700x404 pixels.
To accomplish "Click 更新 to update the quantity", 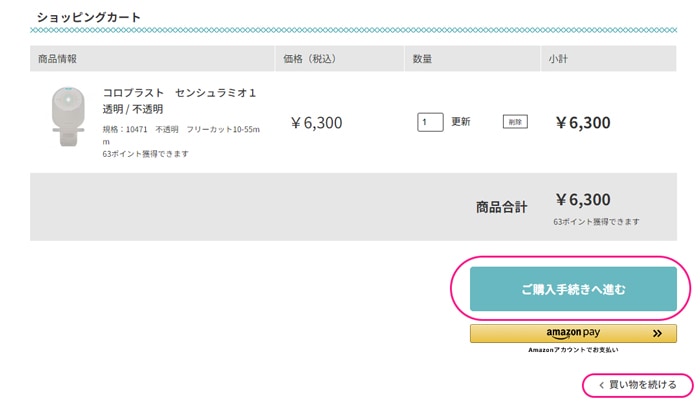I will [461, 122].
